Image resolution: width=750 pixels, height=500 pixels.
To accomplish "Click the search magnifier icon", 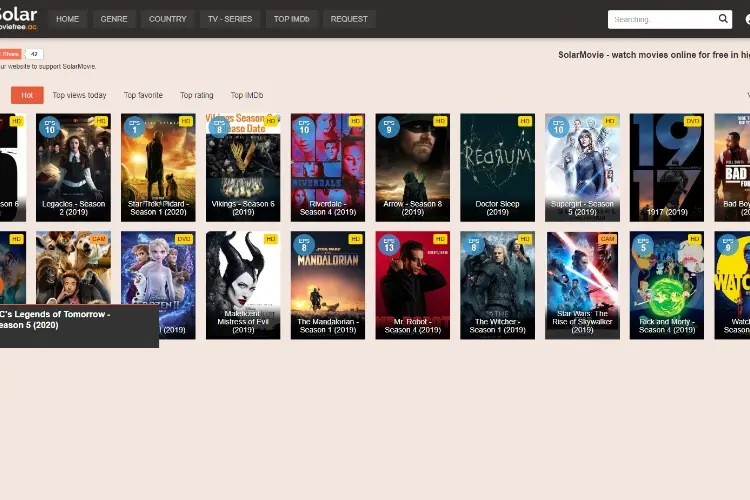I will point(723,19).
